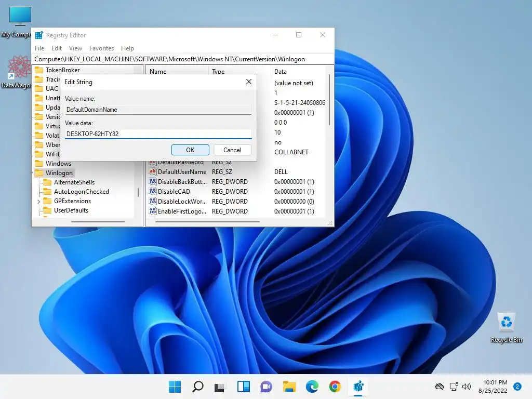Select the AutoLogonChecked subkey
This screenshot has width=532, height=399.
pos(82,192)
